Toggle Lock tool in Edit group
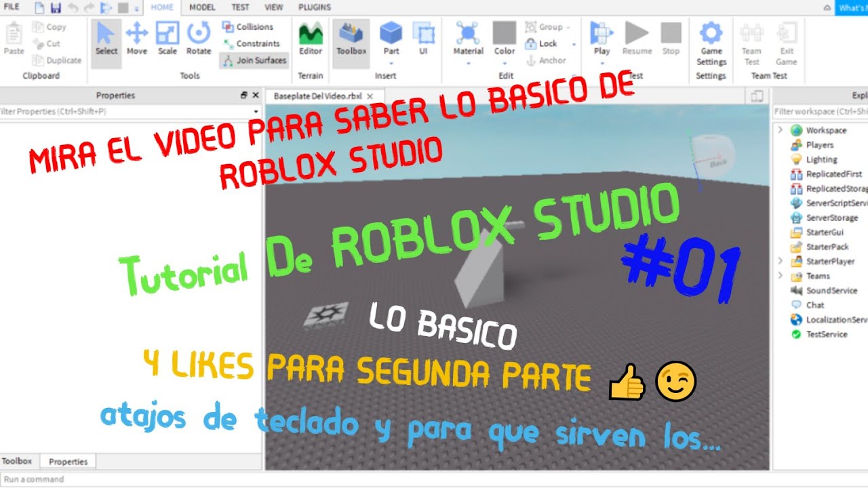 541,43
